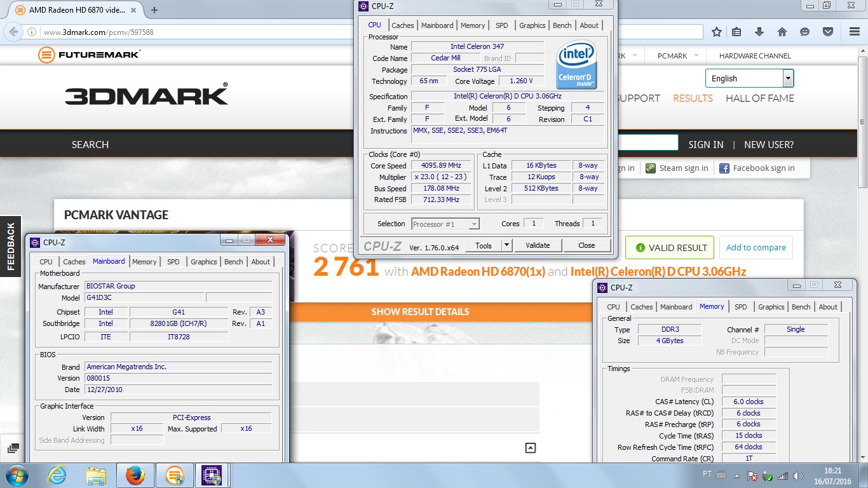The width and height of the screenshot is (868, 488).
Task: Click the PT input language indicator
Action: (707, 475)
